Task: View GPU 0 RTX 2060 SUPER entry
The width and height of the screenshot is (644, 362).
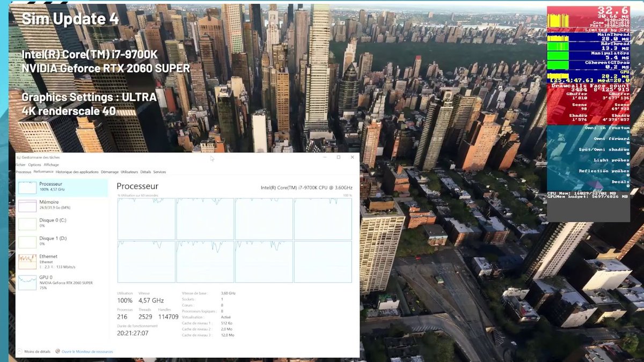Action: (x=62, y=282)
